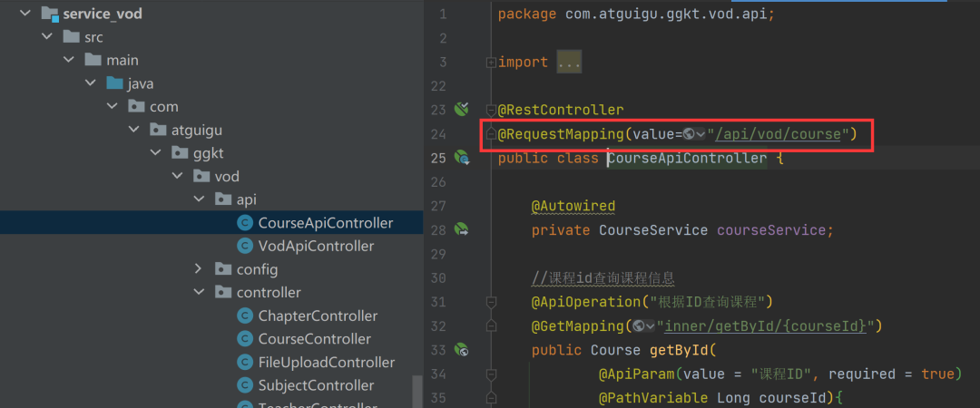Click the "/api/vod/course" mapping URL
The width and height of the screenshot is (980, 408).
click(x=777, y=134)
